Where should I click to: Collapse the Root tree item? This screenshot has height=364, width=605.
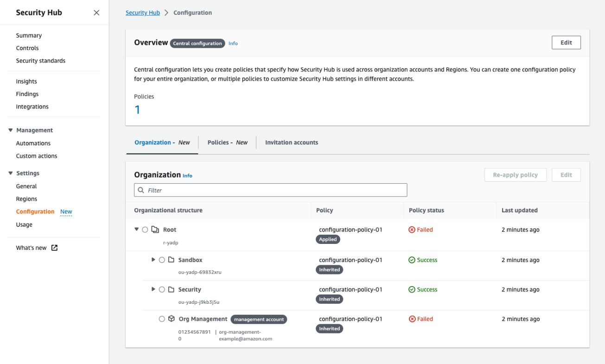(136, 229)
